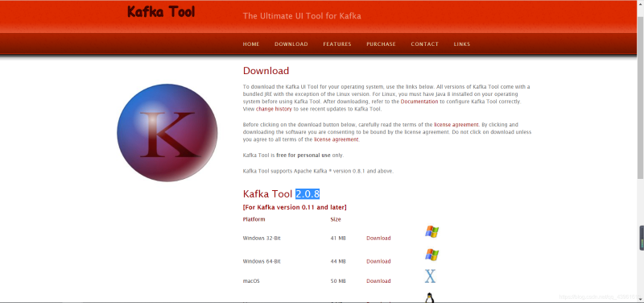Click the 'The Ultimate UI Tool for Kafka' tagline
Viewport: 644px width, 303px height.
coord(302,16)
